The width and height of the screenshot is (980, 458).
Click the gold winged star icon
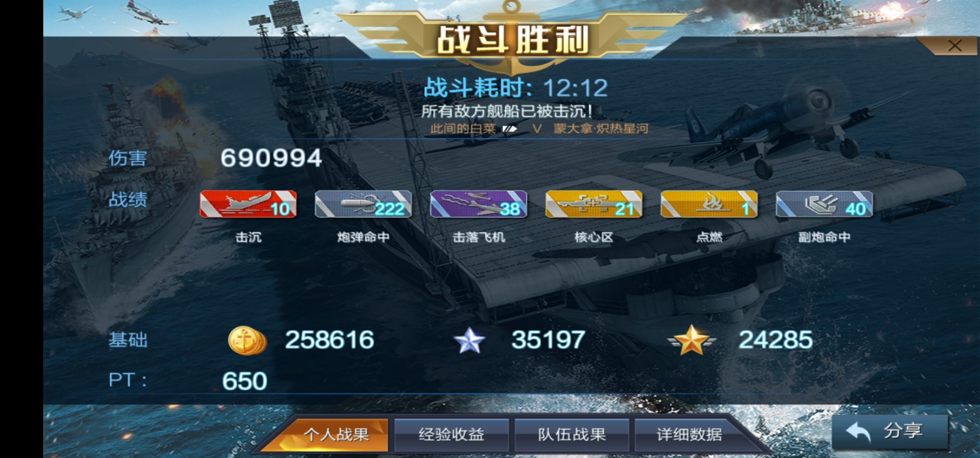coord(692,340)
